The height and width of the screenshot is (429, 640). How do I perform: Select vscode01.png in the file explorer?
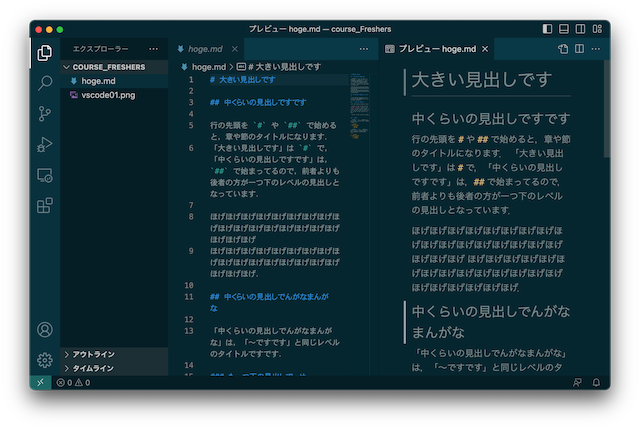click(x=114, y=95)
